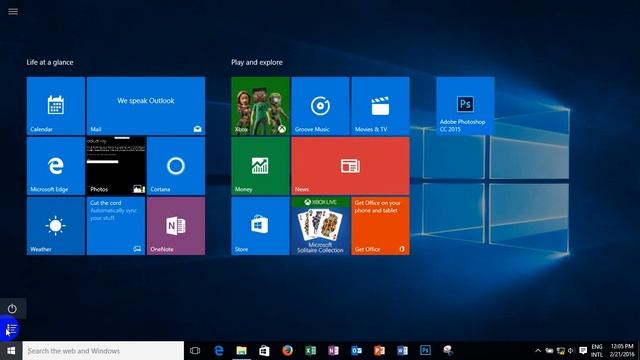
Task: Launch OneNote from the taskbar
Action: point(333,351)
